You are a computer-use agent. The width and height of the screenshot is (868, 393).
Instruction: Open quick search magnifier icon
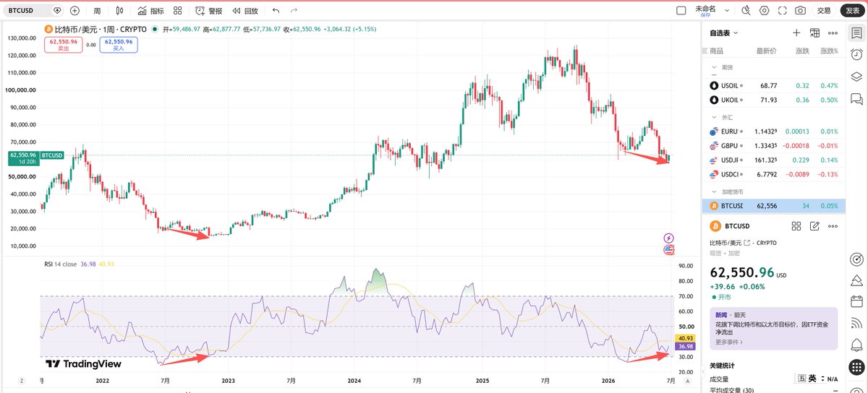747,11
